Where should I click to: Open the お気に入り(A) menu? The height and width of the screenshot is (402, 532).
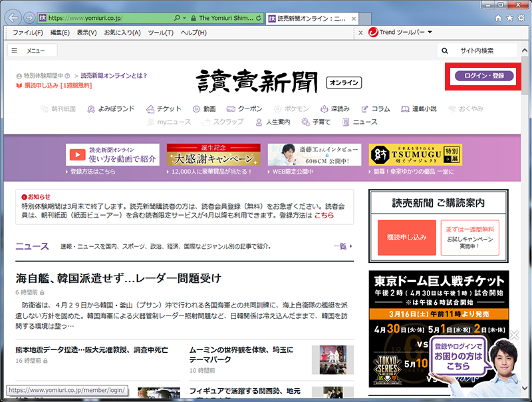pyautogui.click(x=122, y=33)
